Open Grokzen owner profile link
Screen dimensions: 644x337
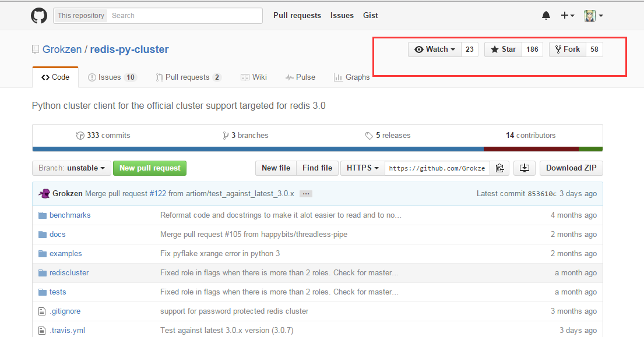62,49
